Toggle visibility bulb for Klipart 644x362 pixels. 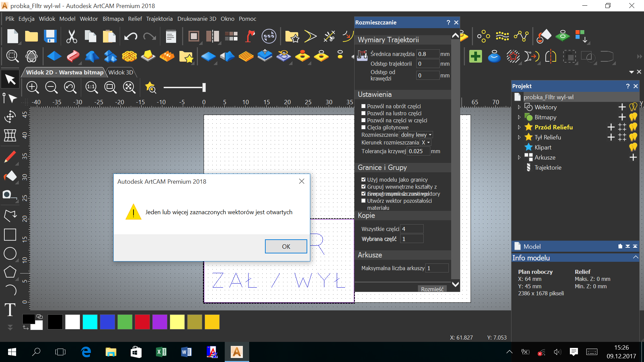tap(633, 147)
